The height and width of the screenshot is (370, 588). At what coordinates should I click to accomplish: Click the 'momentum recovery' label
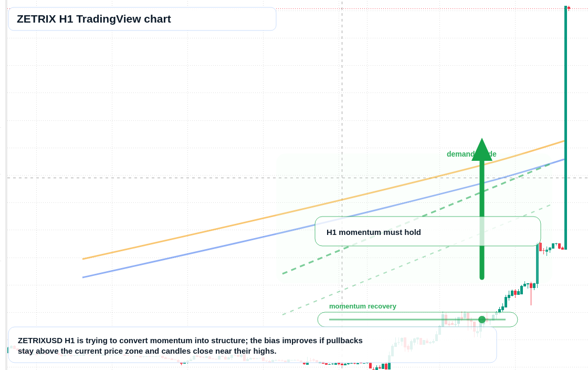point(363,306)
